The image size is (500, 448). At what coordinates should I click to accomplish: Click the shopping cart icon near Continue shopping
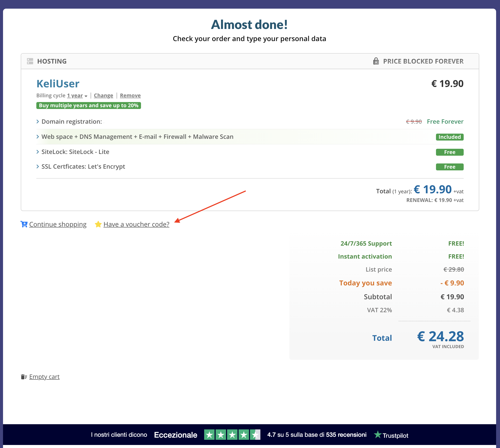[24, 224]
